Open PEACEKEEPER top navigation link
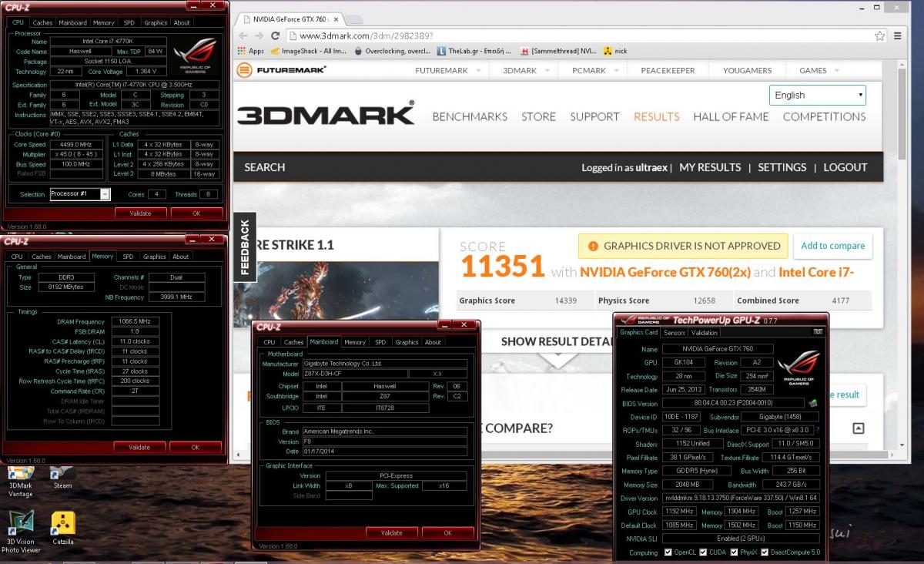 pyautogui.click(x=668, y=70)
